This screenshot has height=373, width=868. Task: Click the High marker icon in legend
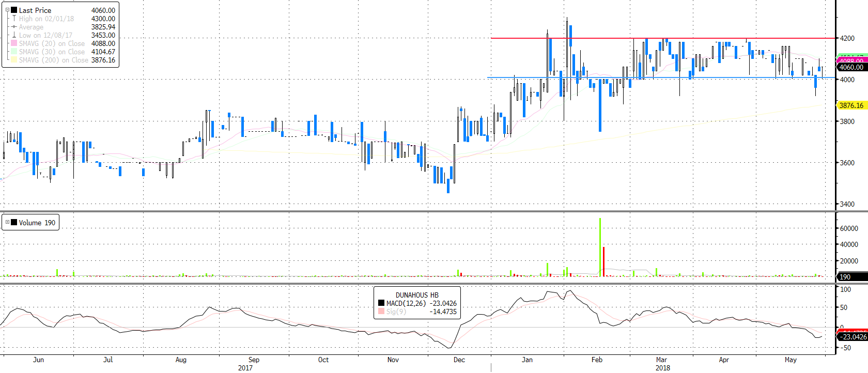[x=14, y=18]
